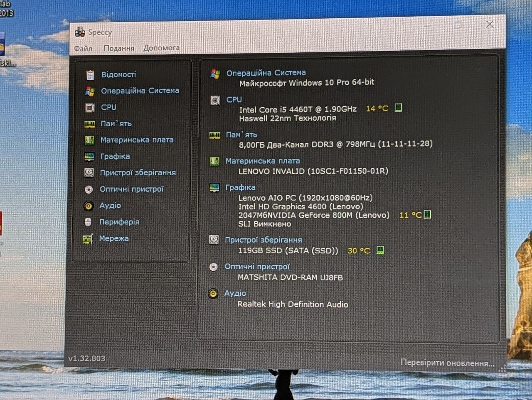
Task: Click the Windows flag icon in sidebar
Action: pos(90,91)
